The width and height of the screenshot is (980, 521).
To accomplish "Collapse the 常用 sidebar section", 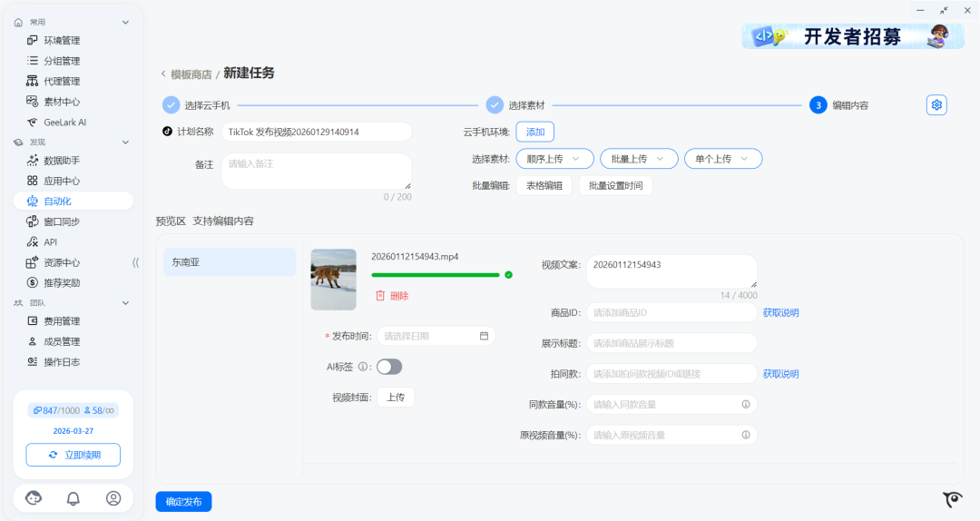I will point(125,23).
